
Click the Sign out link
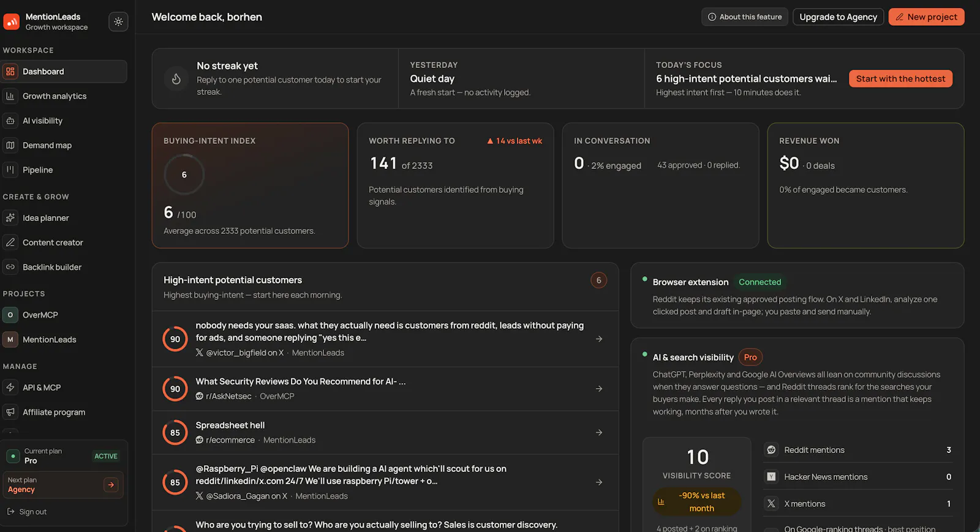coord(27,512)
